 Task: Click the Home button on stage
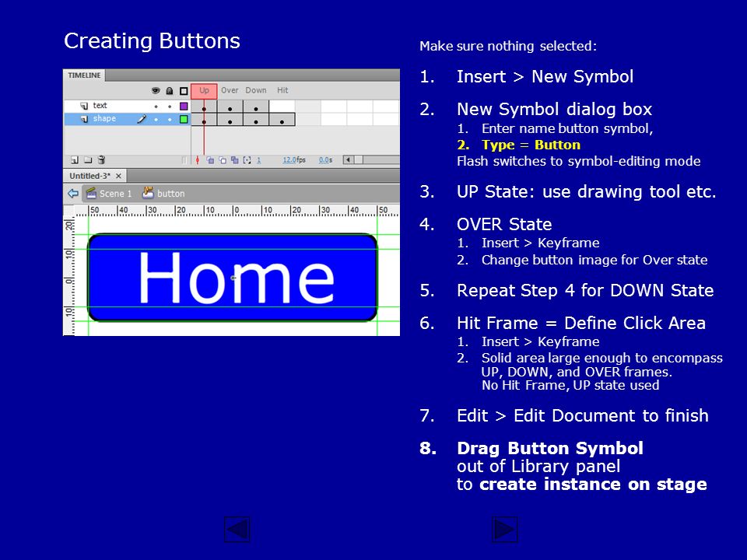pyautogui.click(x=233, y=278)
